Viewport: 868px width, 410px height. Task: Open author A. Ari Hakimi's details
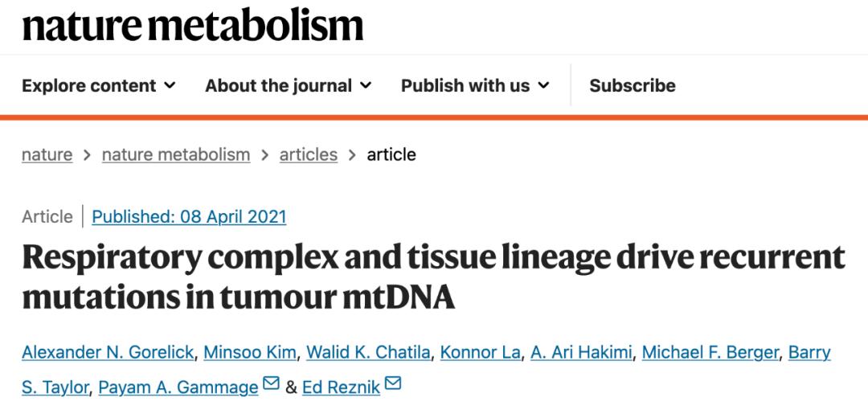(581, 352)
